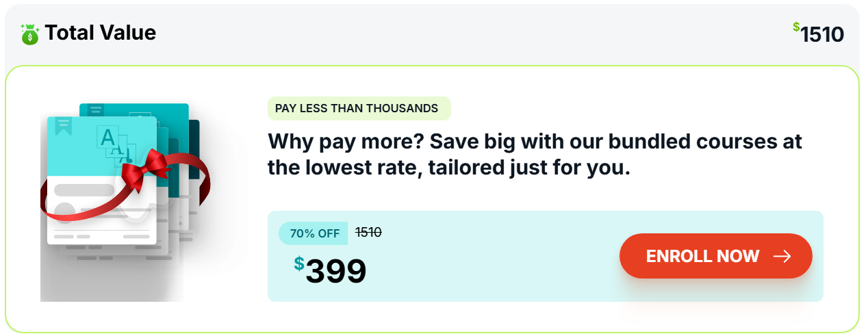Click the teal header of front course card

pos(103,146)
